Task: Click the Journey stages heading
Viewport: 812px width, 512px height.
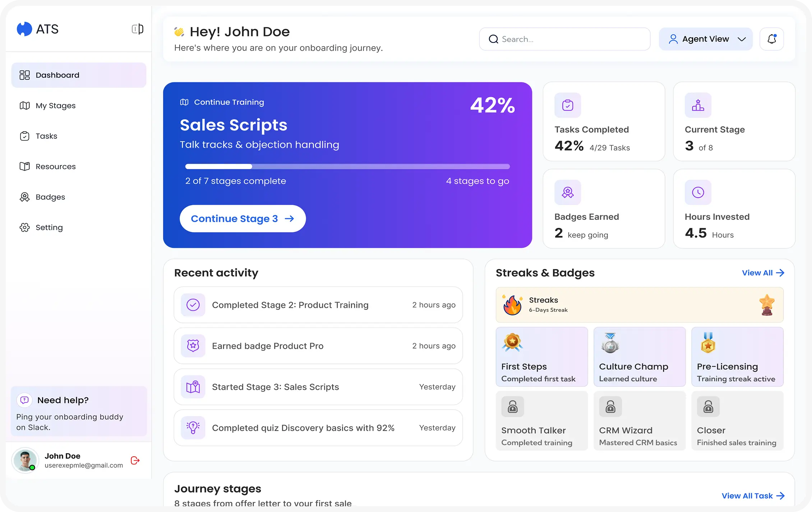Action: [x=218, y=489]
